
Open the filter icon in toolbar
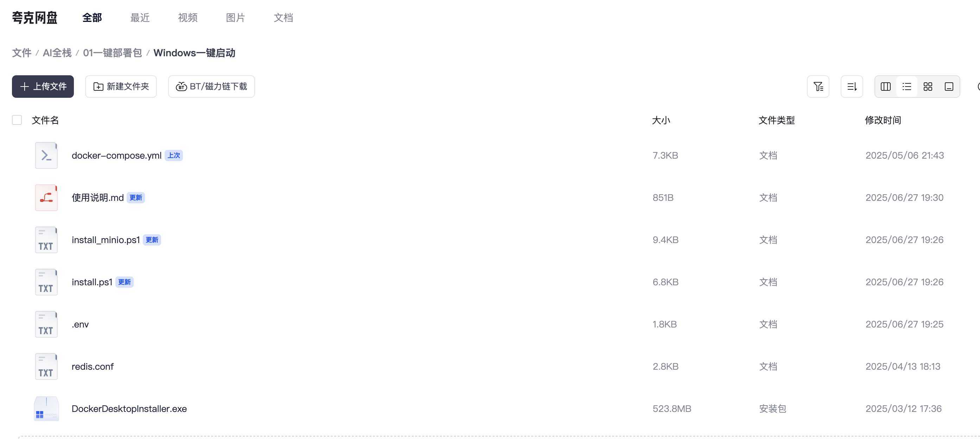[x=818, y=86]
